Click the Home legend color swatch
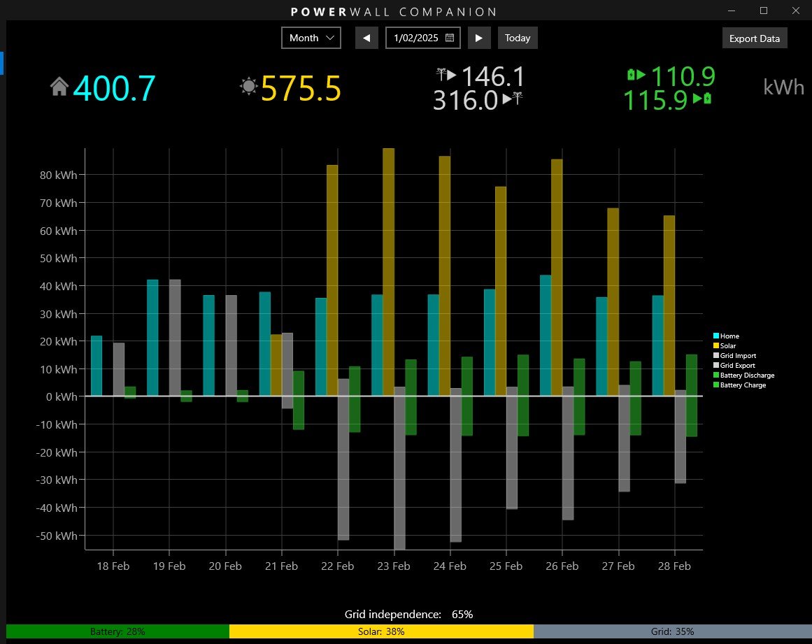The height and width of the screenshot is (644, 812). coord(716,336)
